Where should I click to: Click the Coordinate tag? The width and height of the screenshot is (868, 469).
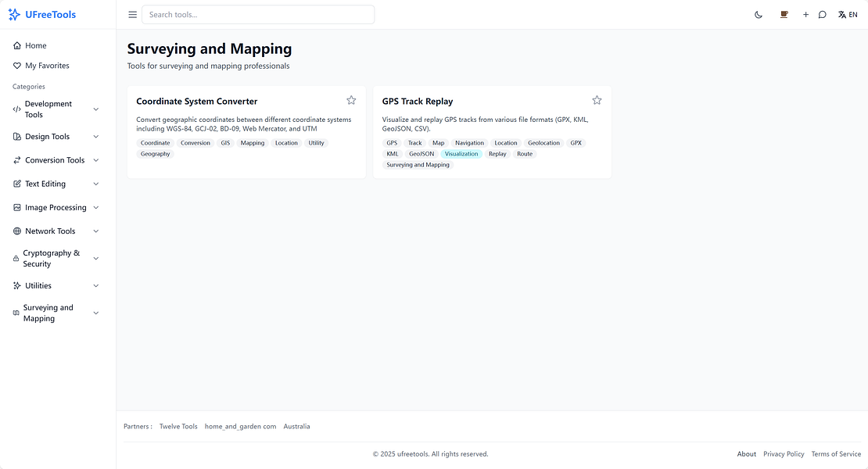click(x=155, y=143)
